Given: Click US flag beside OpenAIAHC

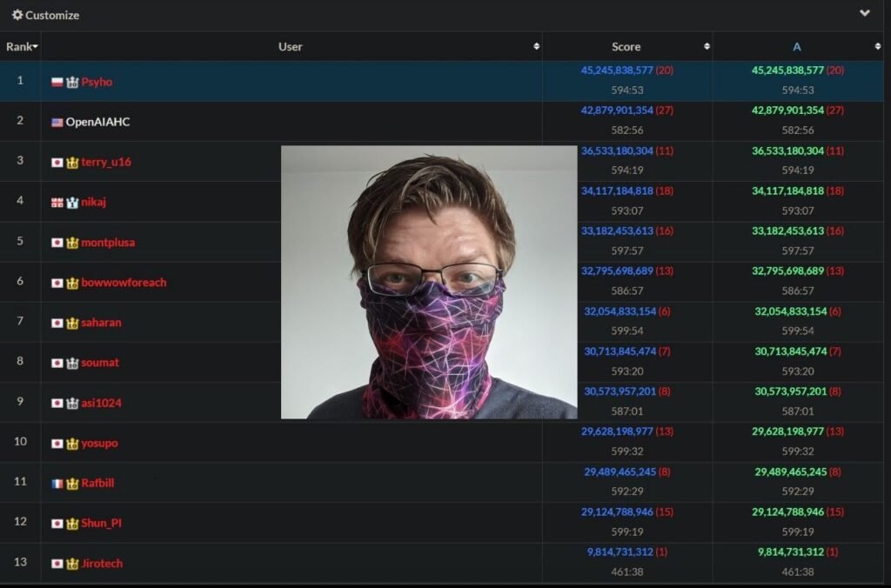Looking at the screenshot, I should (x=57, y=122).
